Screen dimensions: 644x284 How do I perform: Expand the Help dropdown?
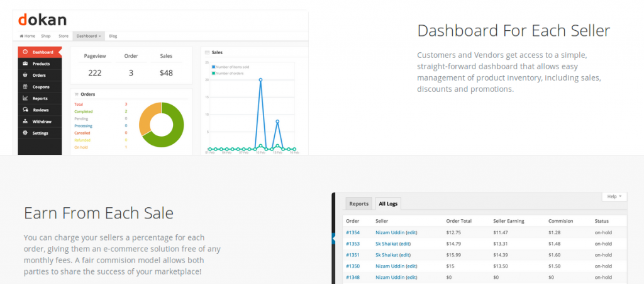614,196
